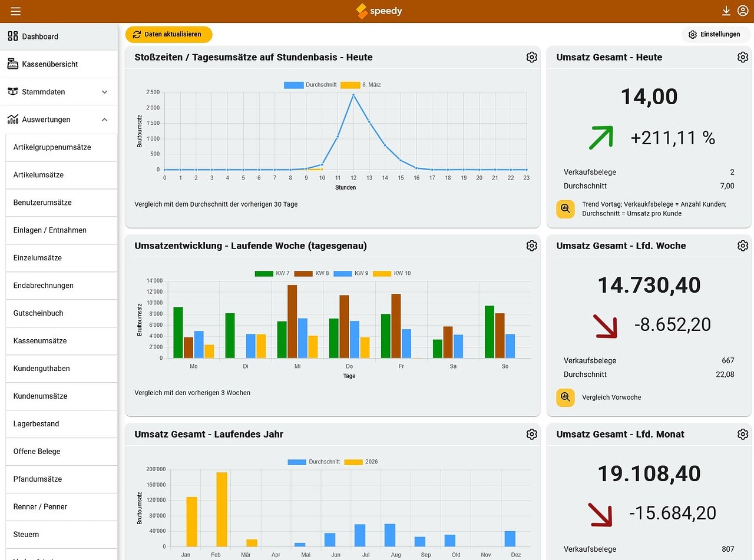Click the gear on Umsatz Gesamt - Heute
The image size is (754, 560).
[743, 57]
